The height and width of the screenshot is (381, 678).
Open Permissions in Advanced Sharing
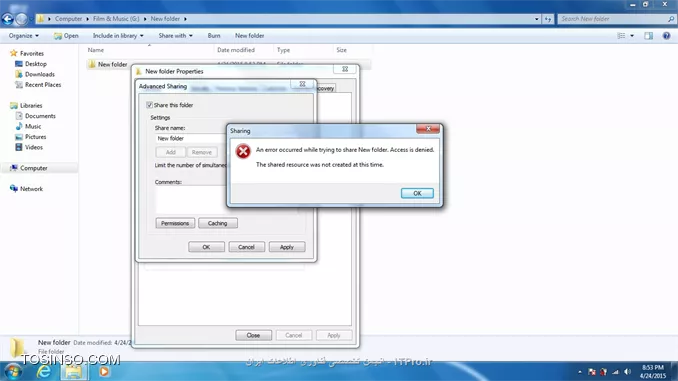[175, 223]
